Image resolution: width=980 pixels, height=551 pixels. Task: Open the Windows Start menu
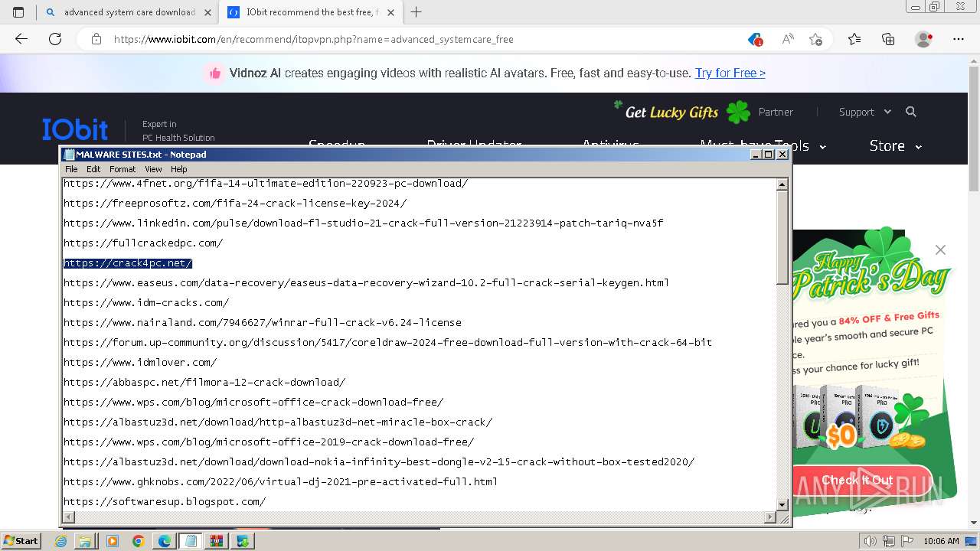[x=21, y=541]
